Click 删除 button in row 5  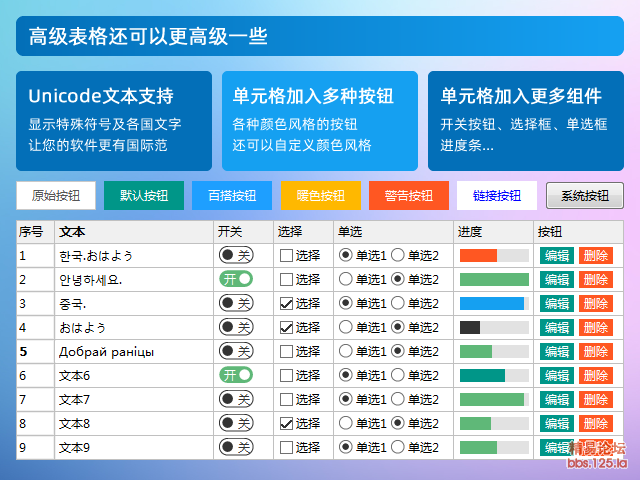click(x=596, y=351)
